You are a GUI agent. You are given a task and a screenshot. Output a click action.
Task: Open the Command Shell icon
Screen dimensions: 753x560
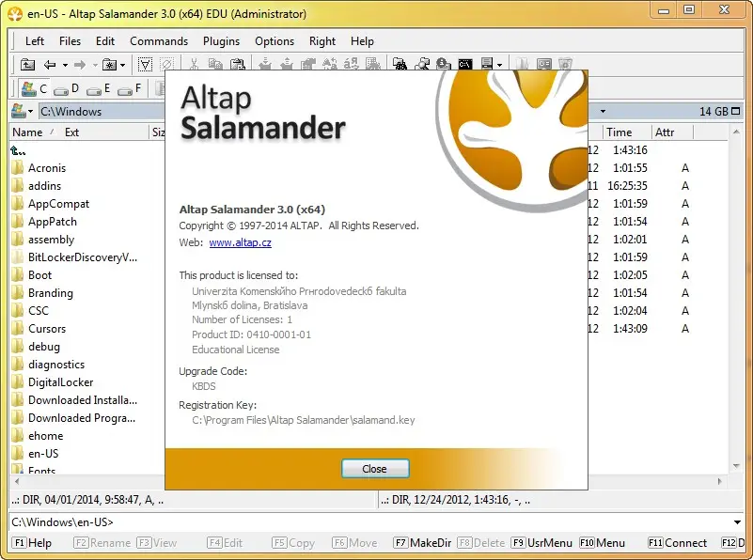[x=464, y=64]
